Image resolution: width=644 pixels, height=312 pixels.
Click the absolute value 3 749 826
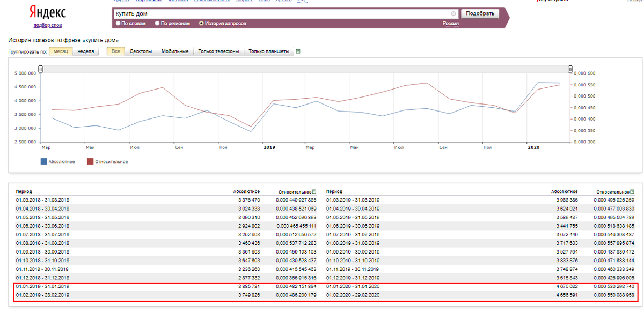pos(248,295)
